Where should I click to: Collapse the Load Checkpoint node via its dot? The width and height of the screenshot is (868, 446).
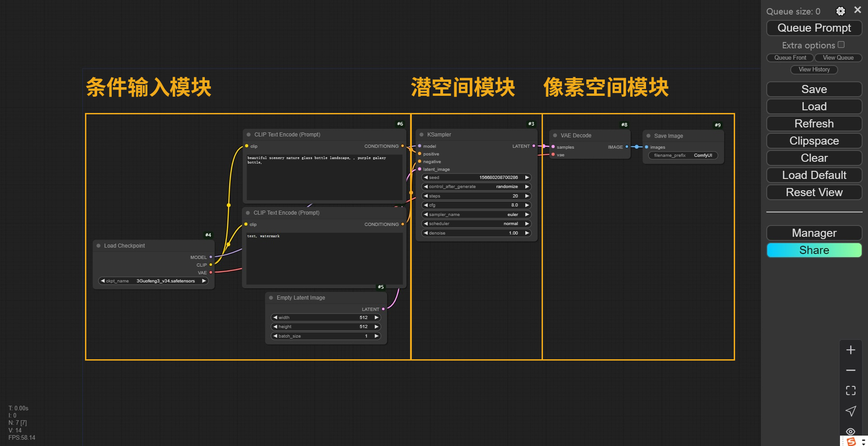point(98,245)
